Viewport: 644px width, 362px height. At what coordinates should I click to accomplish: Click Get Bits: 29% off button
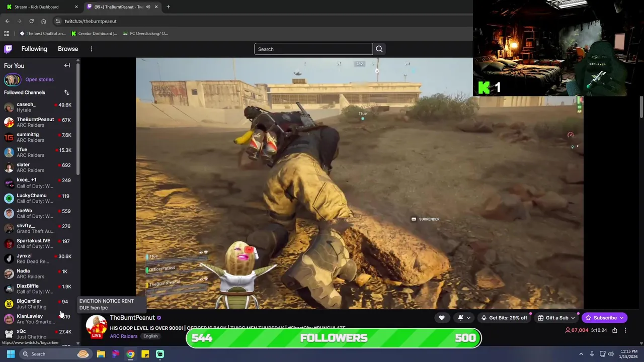[504, 318]
